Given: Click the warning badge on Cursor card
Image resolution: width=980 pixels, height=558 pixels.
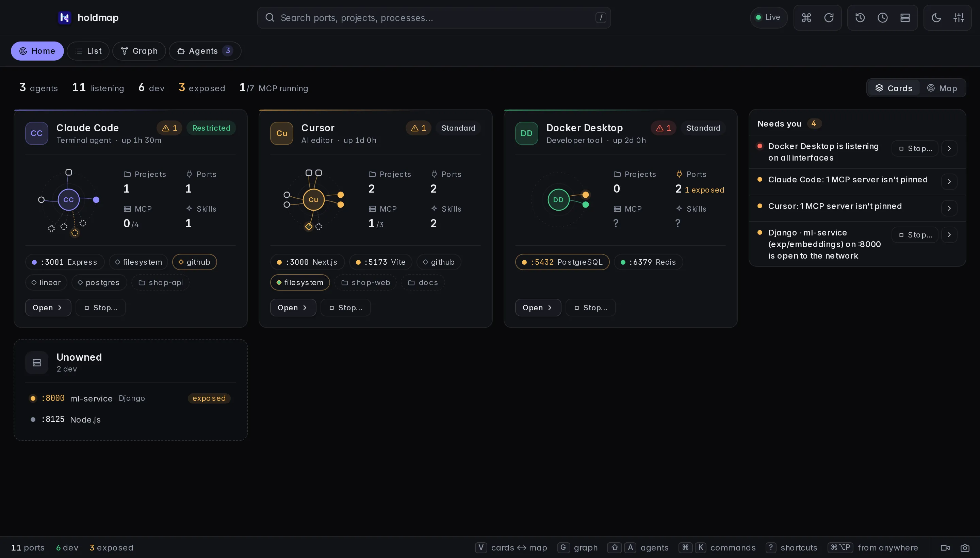Looking at the screenshot, I should pyautogui.click(x=419, y=128).
